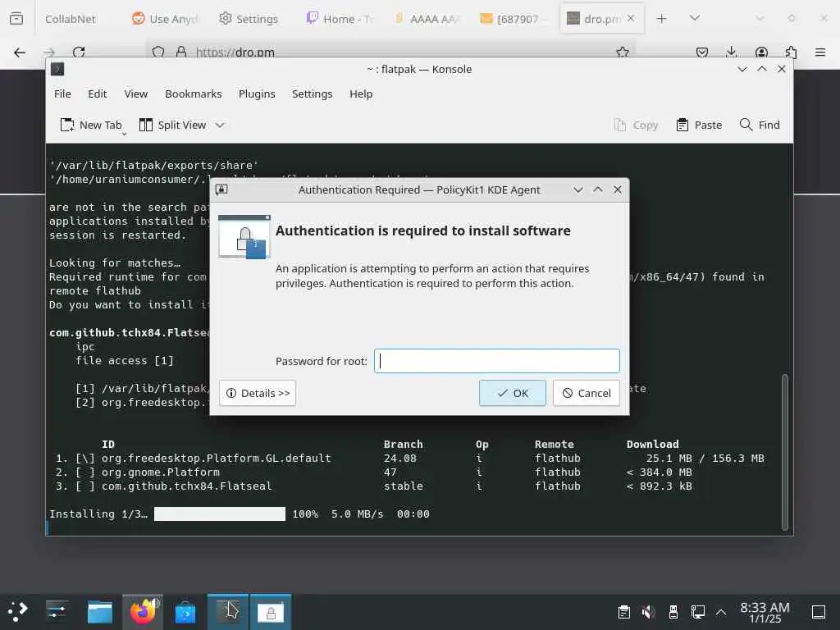Open Find in Konsole toolbar

click(760, 125)
